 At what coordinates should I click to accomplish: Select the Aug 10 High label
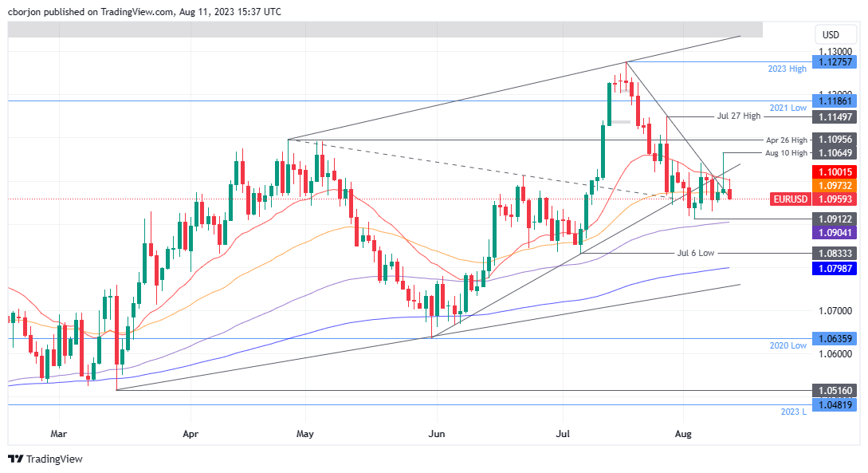[786, 152]
